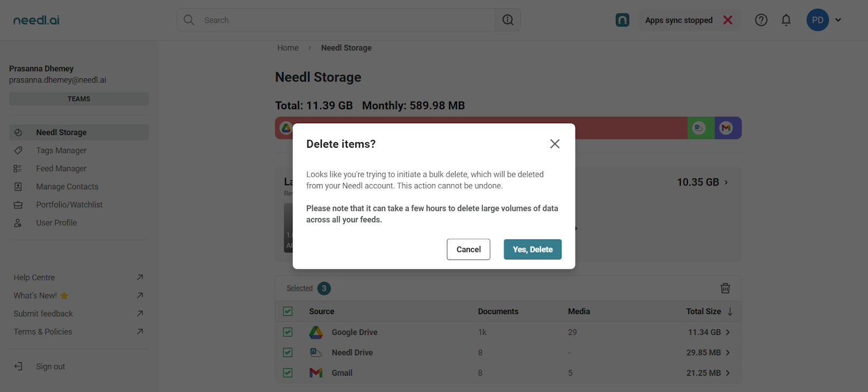Open the notifications bell

click(x=786, y=20)
